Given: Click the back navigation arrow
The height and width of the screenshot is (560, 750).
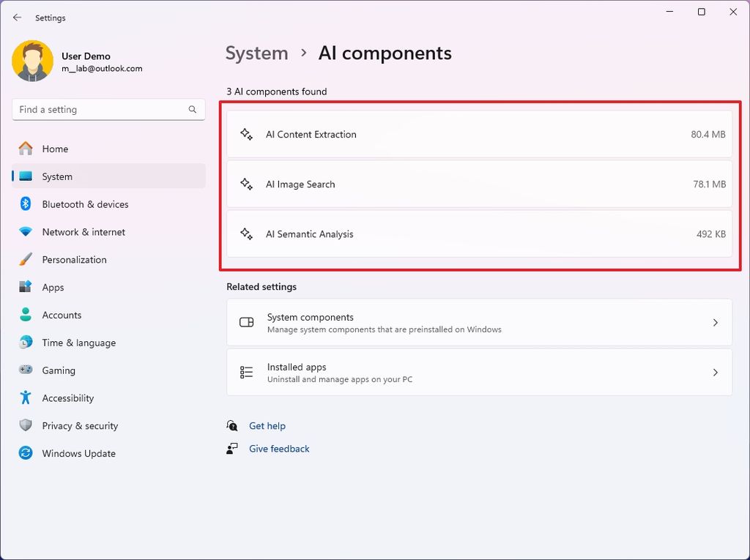Looking at the screenshot, I should point(17,17).
